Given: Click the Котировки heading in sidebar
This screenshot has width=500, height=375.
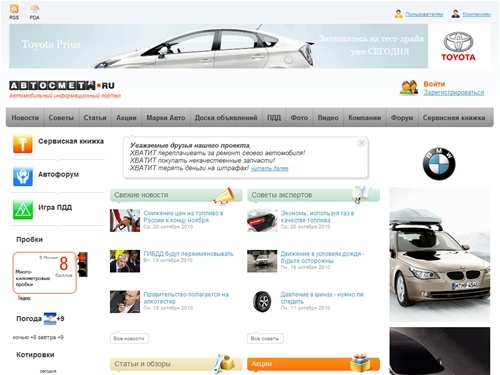Looking at the screenshot, I should 35,355.
